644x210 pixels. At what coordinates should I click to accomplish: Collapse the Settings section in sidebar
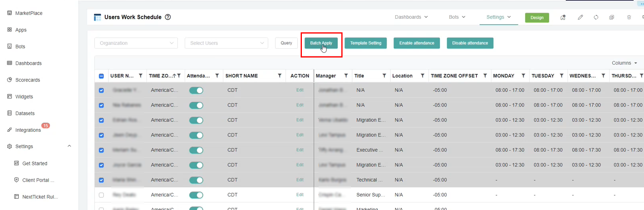[x=69, y=146]
